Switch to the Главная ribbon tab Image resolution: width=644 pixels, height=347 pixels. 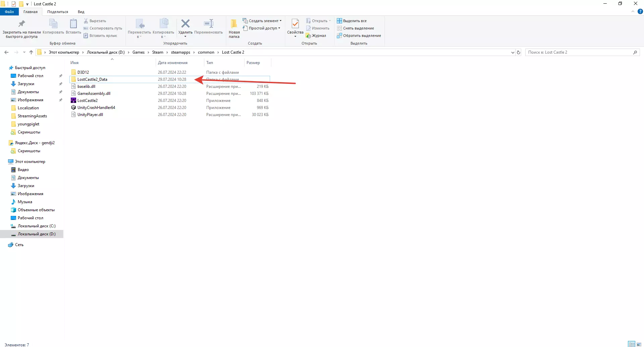(x=31, y=12)
